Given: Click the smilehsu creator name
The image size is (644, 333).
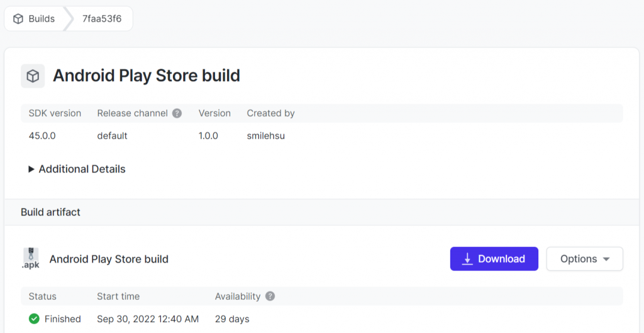Looking at the screenshot, I should click(x=265, y=136).
